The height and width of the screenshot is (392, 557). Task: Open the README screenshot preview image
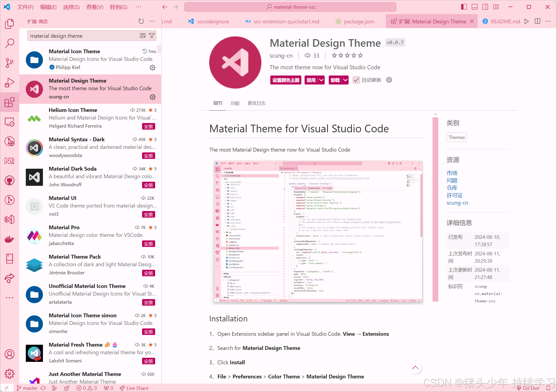point(316,231)
